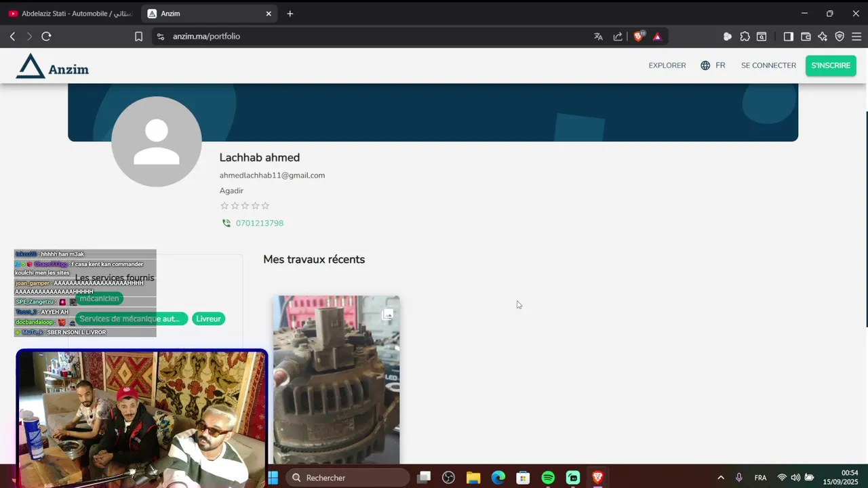Switch to the Abdelaziz Stati YouTube tab

[x=70, y=14]
